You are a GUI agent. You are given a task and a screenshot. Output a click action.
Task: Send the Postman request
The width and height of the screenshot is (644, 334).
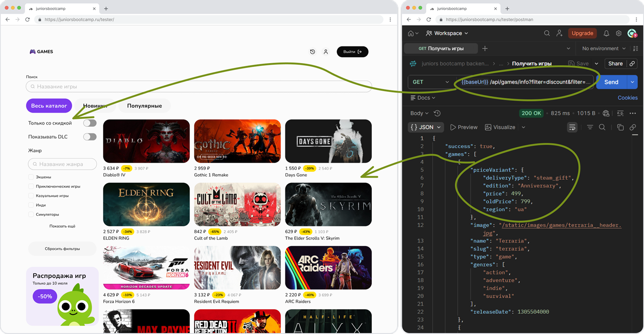(x=611, y=82)
